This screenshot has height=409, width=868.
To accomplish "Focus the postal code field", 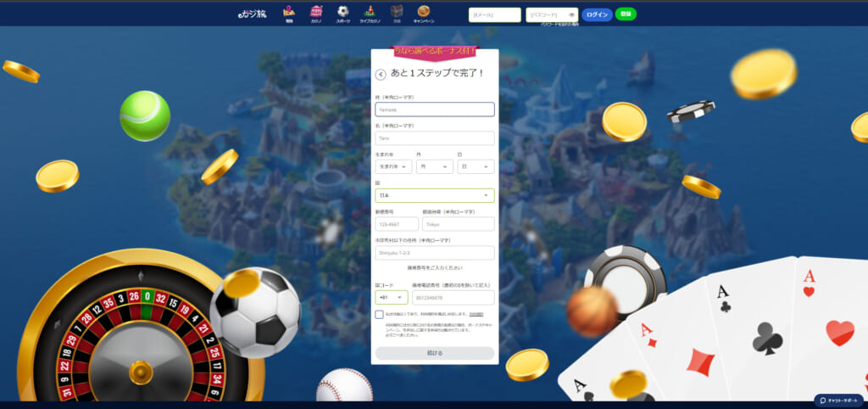I will pyautogui.click(x=397, y=224).
